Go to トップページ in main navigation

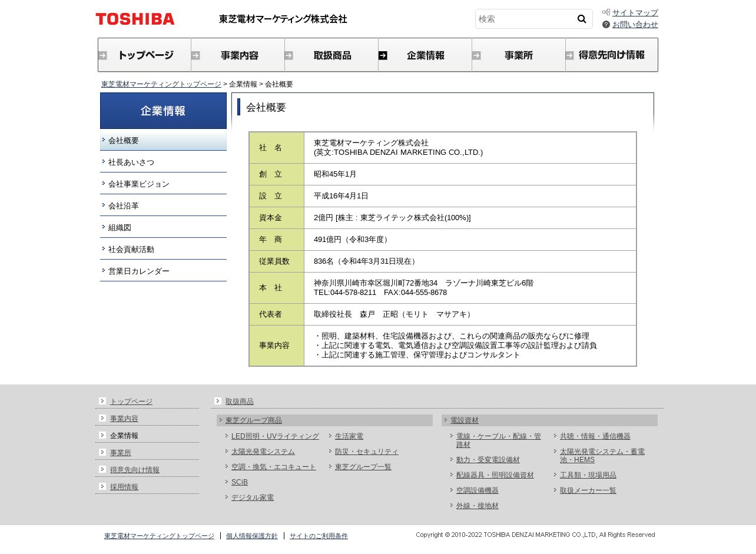pyautogui.click(x=144, y=55)
